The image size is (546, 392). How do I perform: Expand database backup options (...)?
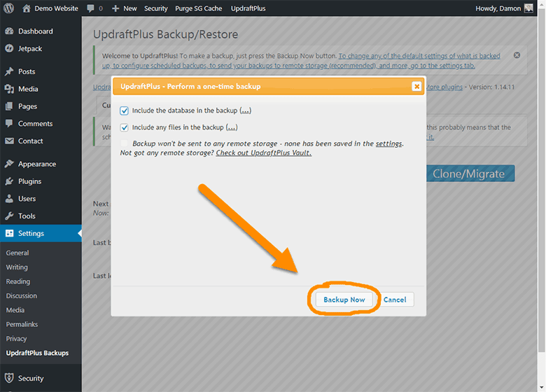246,111
